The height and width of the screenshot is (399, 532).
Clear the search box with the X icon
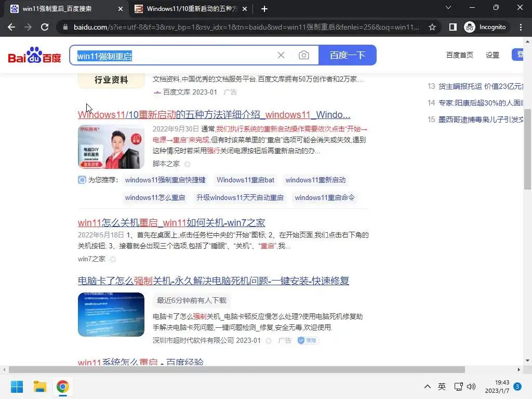[x=281, y=55]
